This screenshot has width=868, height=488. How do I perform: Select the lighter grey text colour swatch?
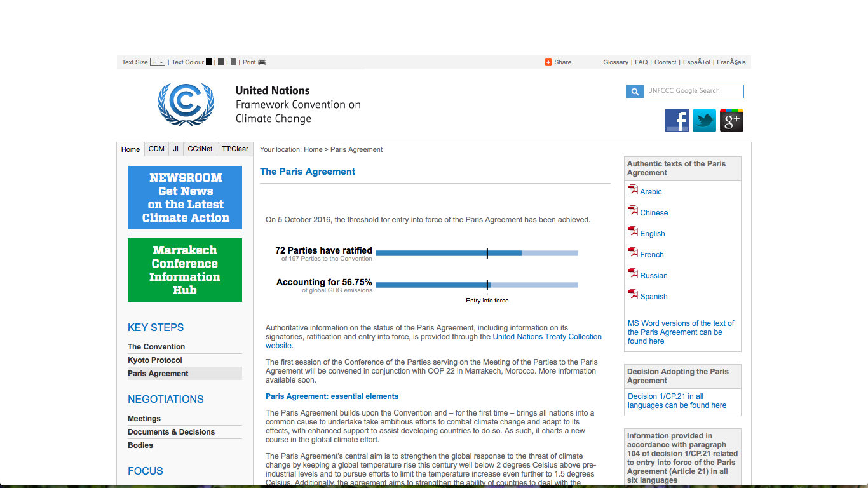point(233,62)
